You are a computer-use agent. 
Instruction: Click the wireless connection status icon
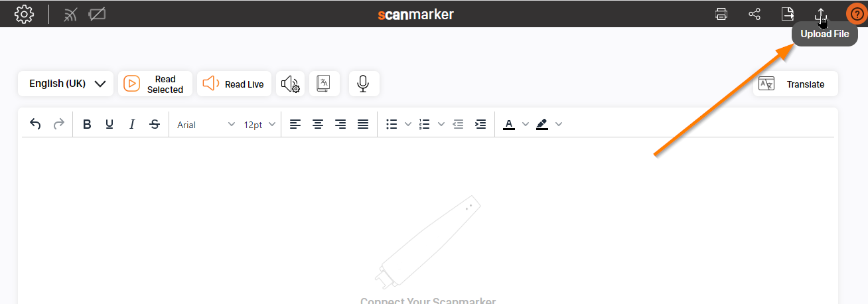70,14
